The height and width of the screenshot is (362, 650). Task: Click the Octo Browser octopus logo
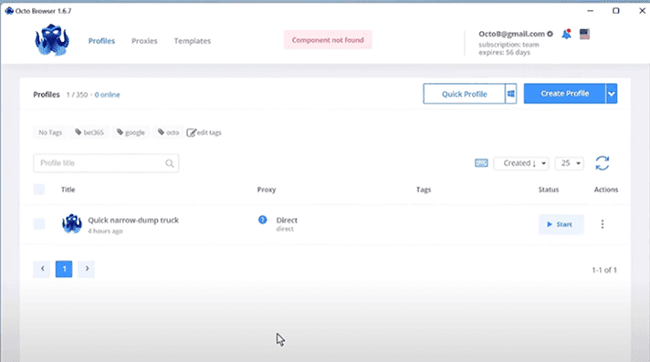click(x=52, y=40)
